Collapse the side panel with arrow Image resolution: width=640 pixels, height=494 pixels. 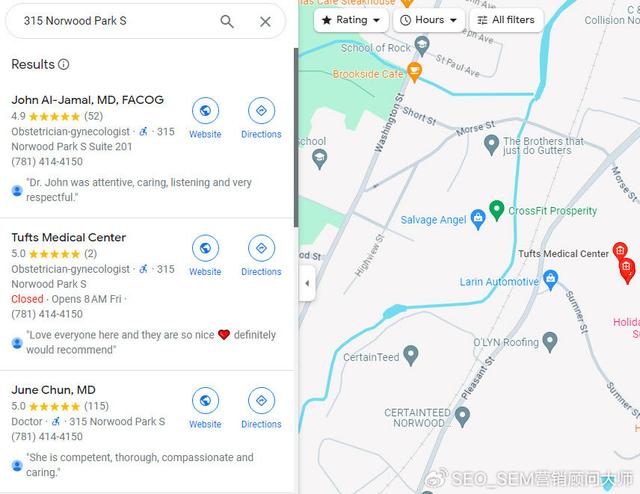pyautogui.click(x=307, y=283)
